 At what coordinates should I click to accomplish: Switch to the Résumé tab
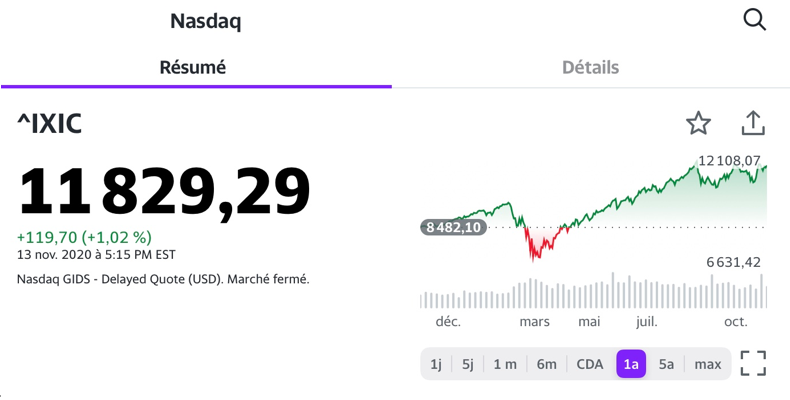193,67
